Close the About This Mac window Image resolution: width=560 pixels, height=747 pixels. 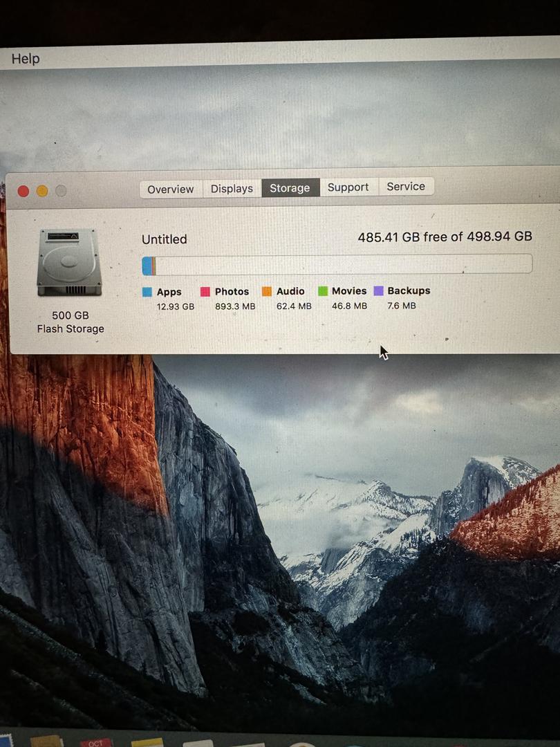tap(24, 191)
